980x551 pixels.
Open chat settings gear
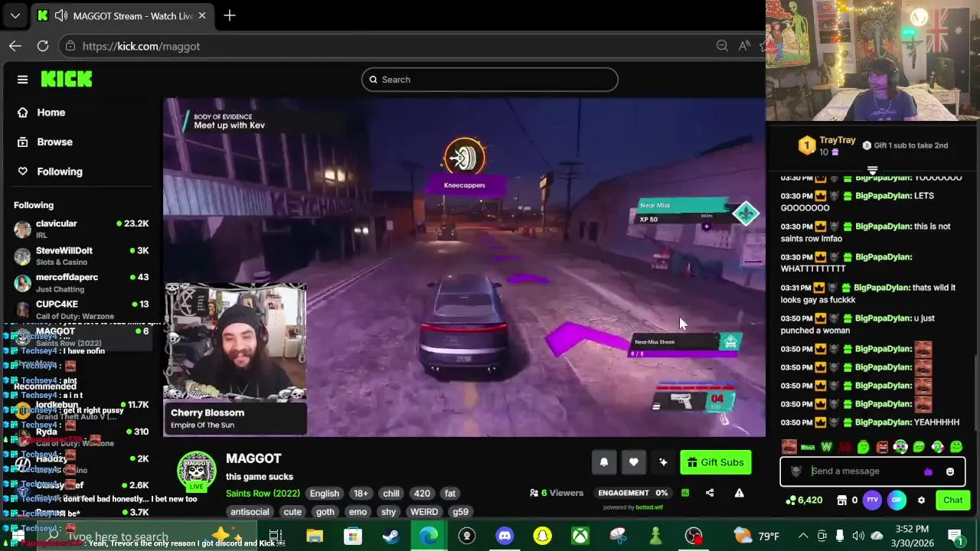click(x=921, y=500)
